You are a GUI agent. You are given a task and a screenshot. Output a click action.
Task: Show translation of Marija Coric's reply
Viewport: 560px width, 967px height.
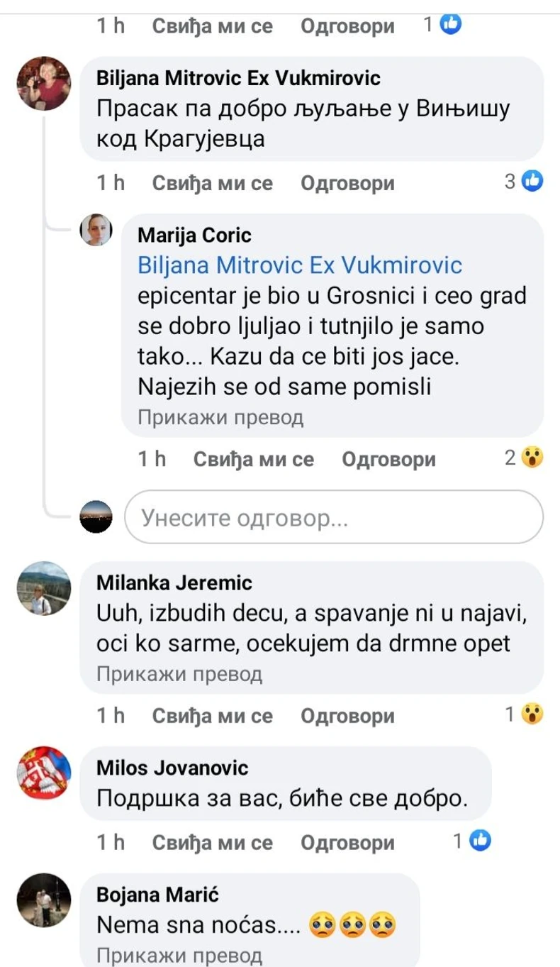pos(220,418)
